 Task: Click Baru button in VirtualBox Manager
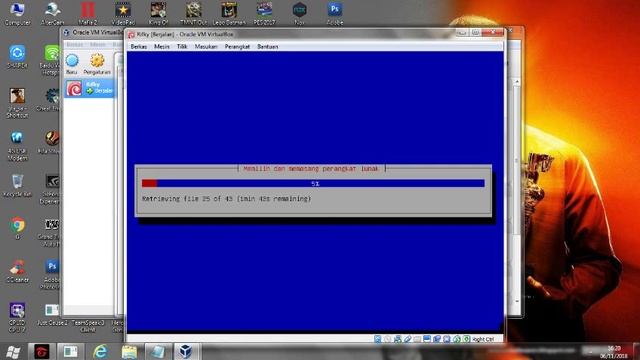pos(72,64)
